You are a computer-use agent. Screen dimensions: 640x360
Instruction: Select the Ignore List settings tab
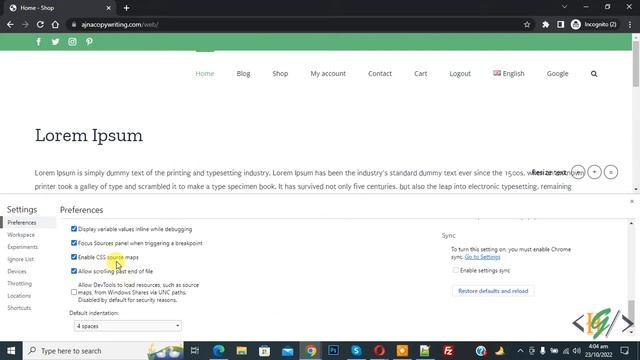(x=20, y=259)
